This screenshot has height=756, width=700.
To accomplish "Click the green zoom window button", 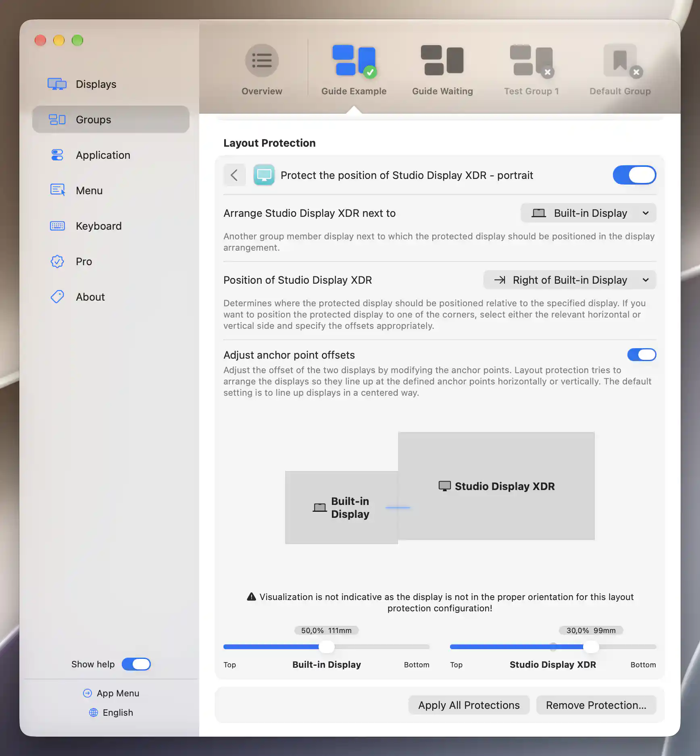I will (77, 40).
